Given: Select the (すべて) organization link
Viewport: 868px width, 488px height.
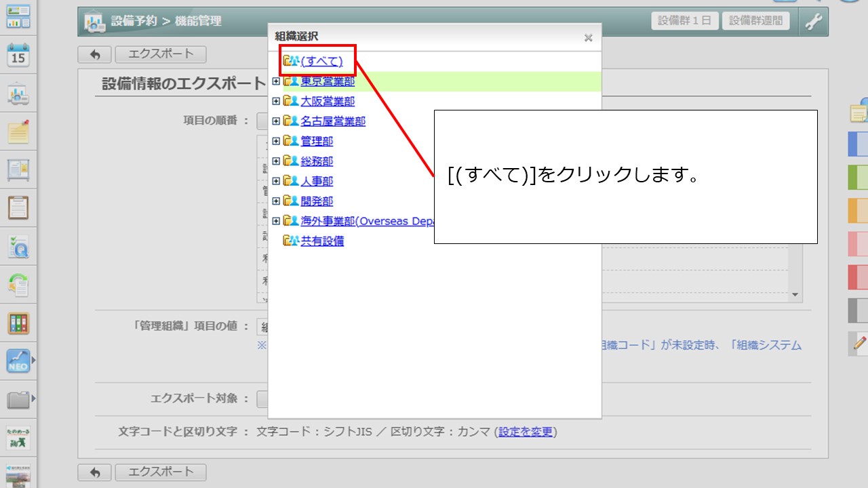Looking at the screenshot, I should coord(321,62).
